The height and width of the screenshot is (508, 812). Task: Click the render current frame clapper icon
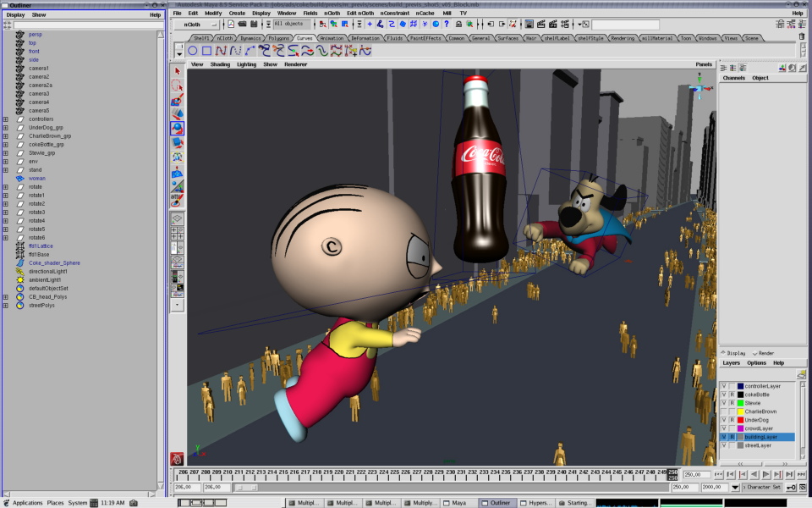tap(541, 24)
